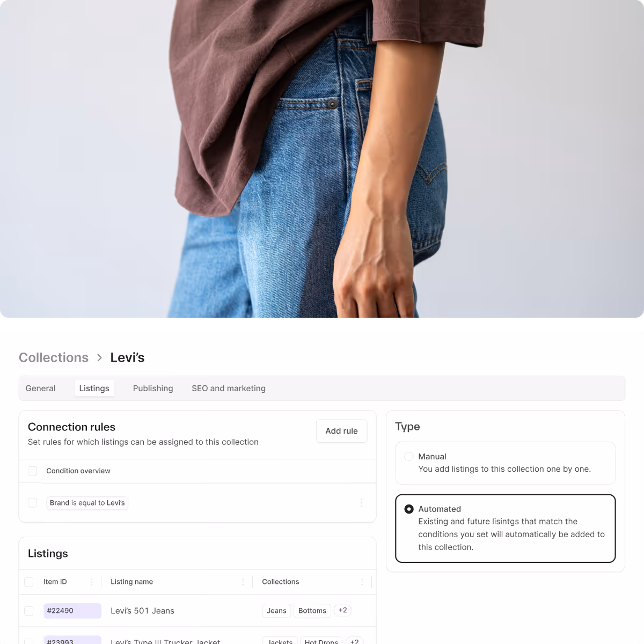Select the checkbox for item #22490

29,611
